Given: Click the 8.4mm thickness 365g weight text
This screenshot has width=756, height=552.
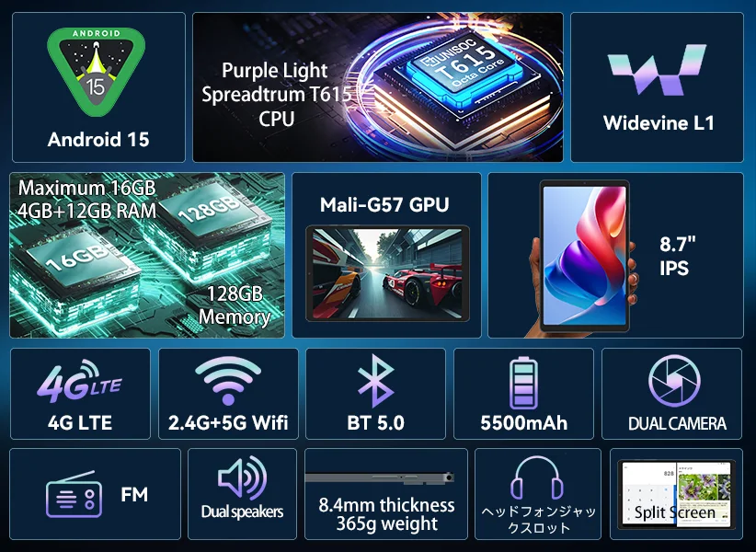Looking at the screenshot, I should click(x=386, y=514).
